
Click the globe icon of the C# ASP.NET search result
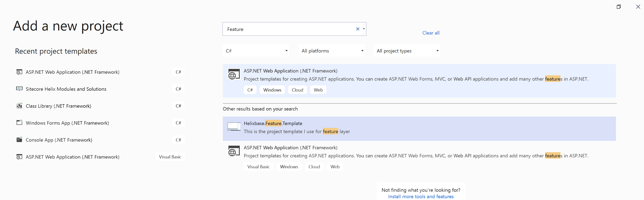point(234,74)
